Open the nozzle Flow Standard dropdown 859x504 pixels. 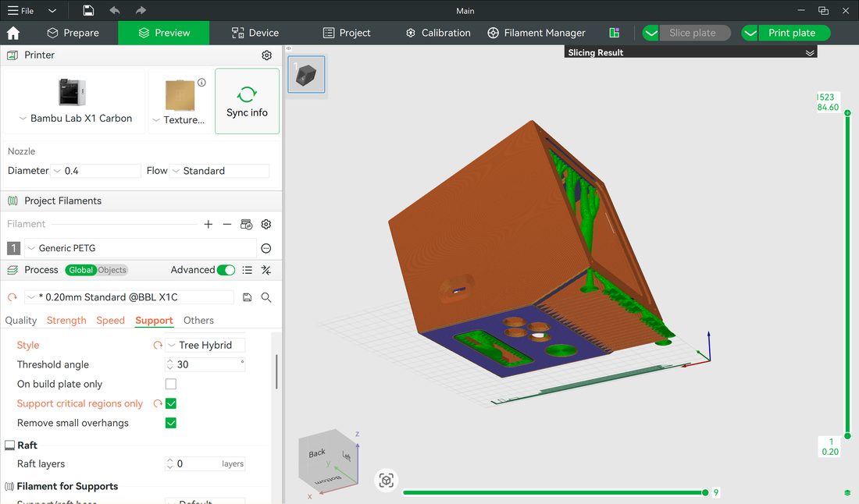[219, 171]
